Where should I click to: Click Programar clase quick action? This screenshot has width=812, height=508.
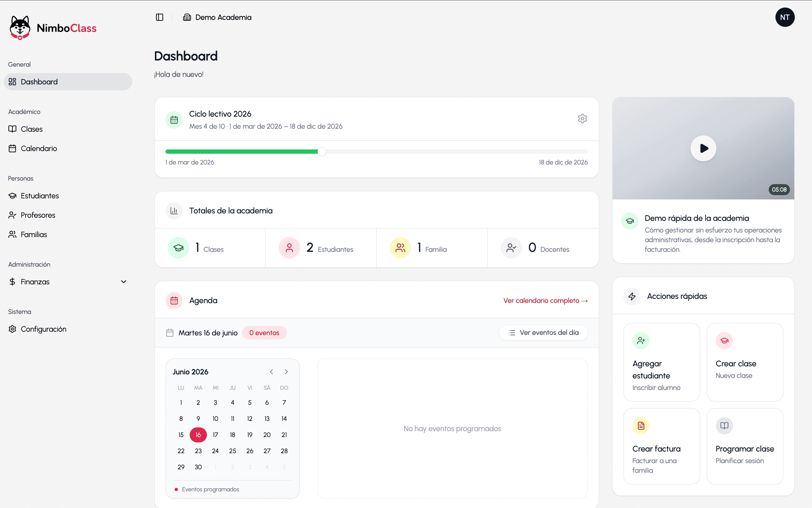[745, 446]
